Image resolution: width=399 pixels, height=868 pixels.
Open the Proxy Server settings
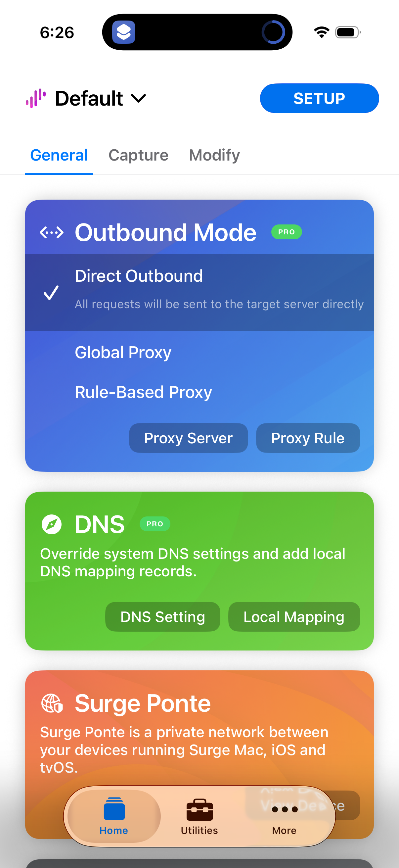click(x=189, y=438)
